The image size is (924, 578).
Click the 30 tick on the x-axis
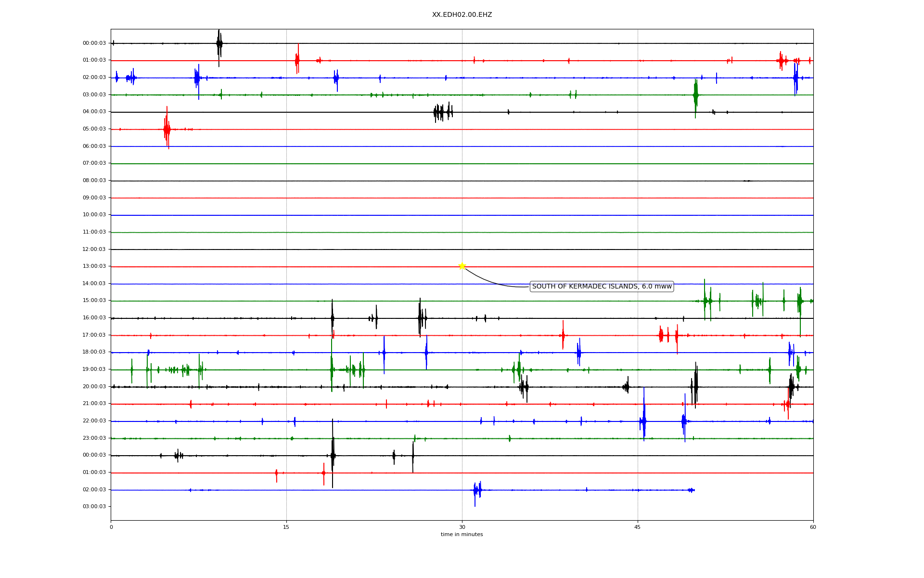[462, 527]
